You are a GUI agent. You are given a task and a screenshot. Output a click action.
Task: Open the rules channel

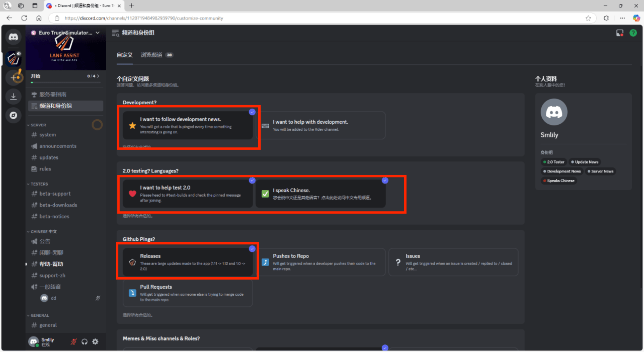click(x=66, y=169)
